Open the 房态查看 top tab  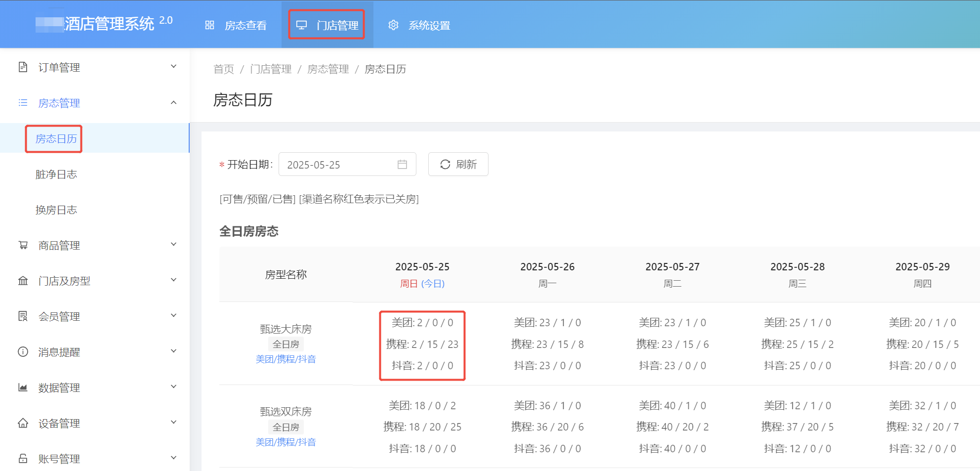[236, 25]
